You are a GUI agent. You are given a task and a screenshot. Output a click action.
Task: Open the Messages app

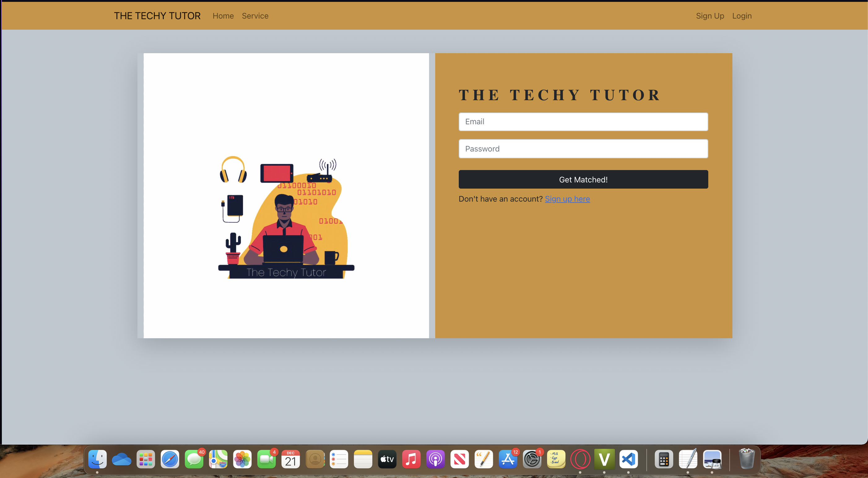194,459
